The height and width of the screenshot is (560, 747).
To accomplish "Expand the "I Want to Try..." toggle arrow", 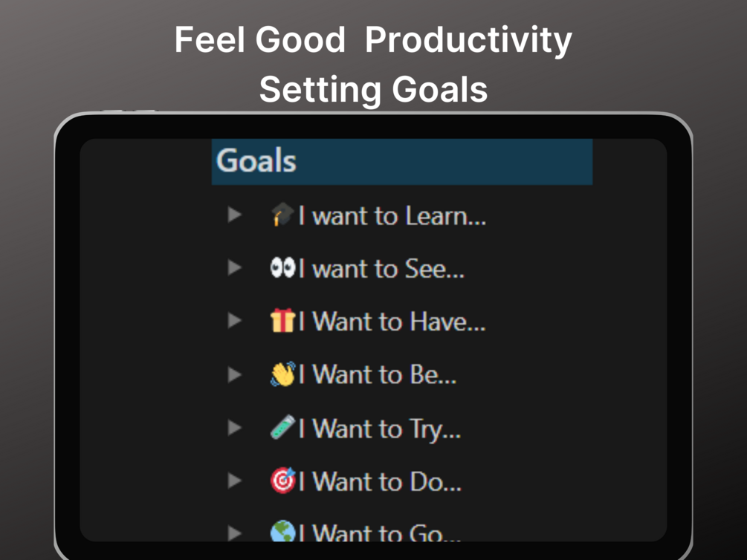I will [235, 428].
